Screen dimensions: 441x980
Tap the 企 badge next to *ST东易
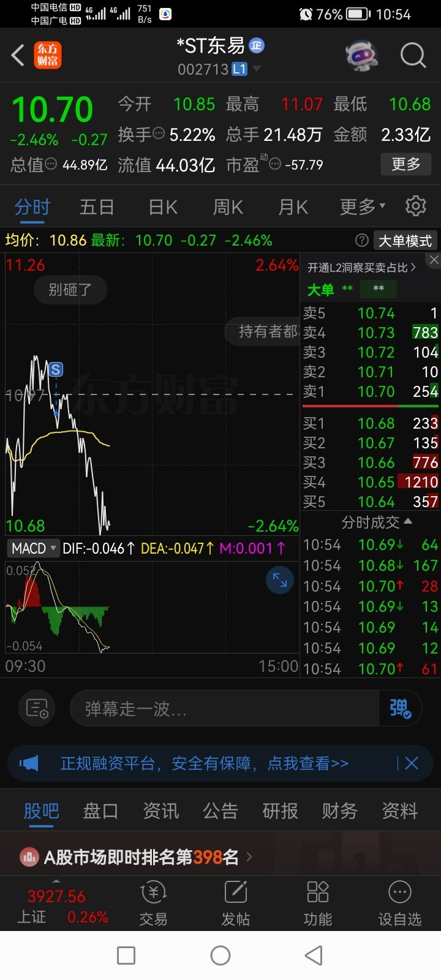[257, 45]
